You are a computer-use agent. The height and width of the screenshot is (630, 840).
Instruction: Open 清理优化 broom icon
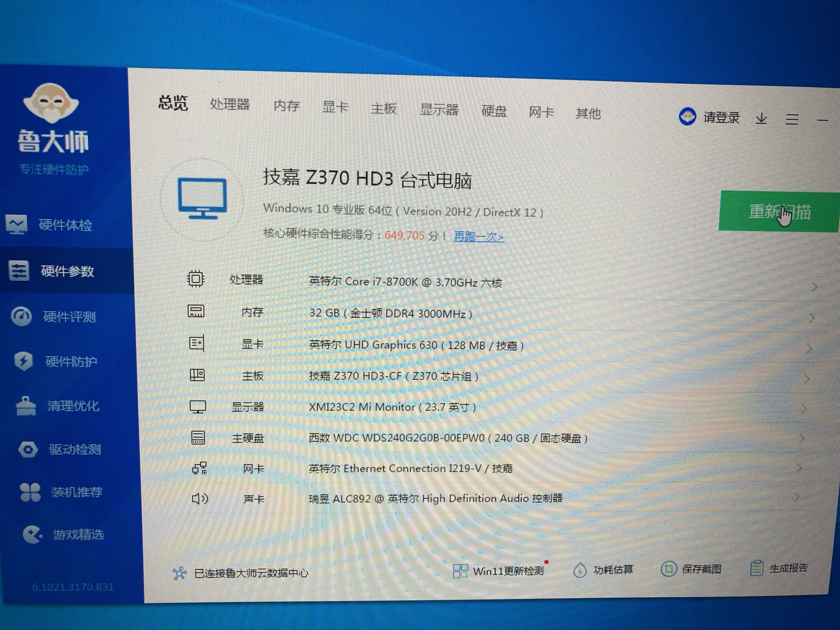[26, 406]
